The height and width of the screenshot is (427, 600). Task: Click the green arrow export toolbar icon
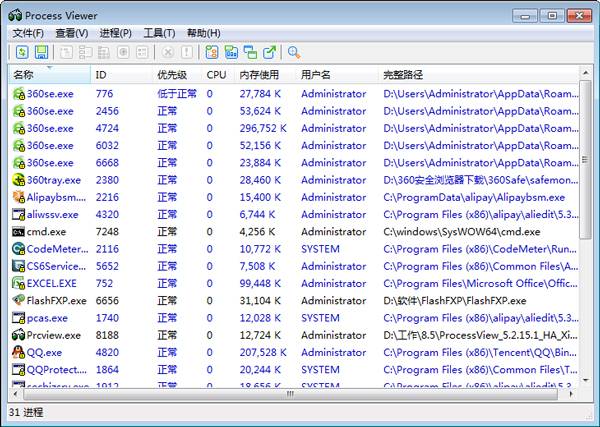tap(269, 52)
